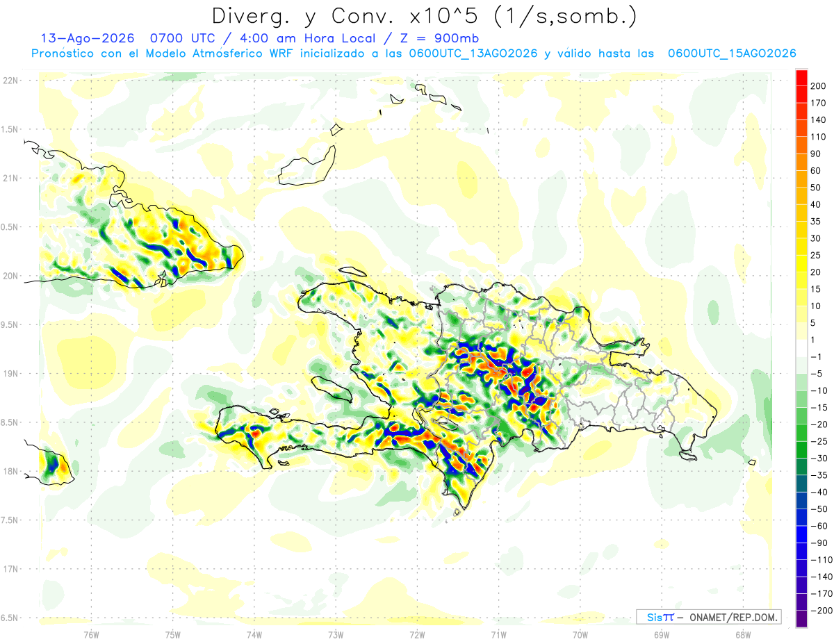Click the '35' value on the color scale
The width and height of the screenshot is (834, 644).
[816, 222]
